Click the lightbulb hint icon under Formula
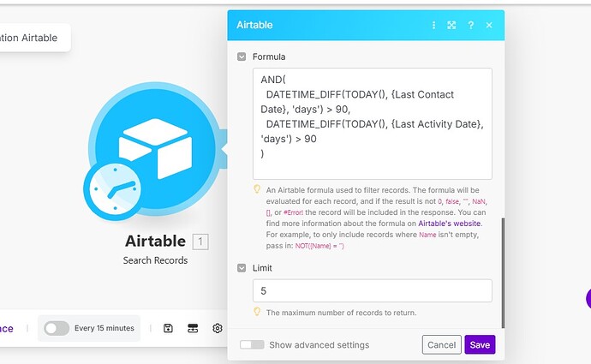The image size is (591, 364). [257, 189]
